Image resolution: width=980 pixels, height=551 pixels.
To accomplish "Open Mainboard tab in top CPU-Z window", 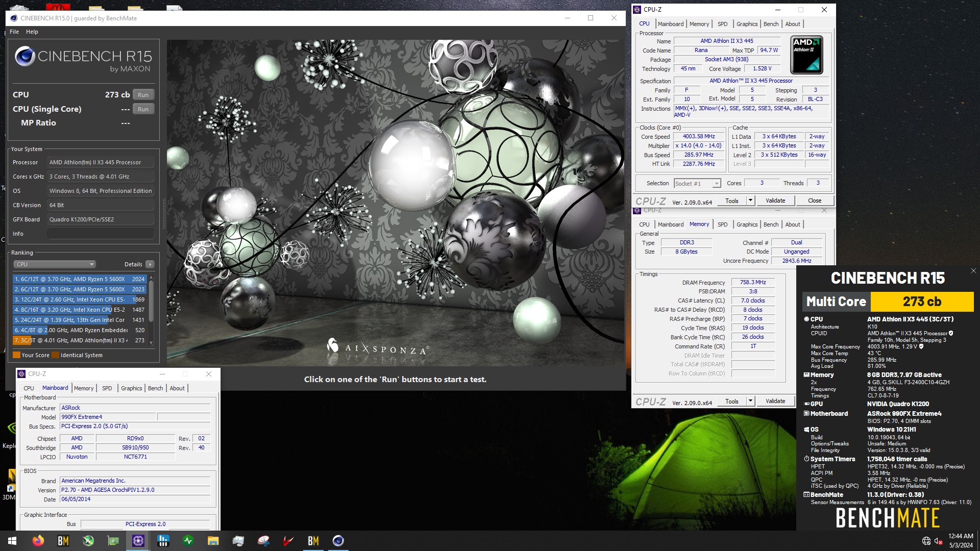I will point(671,24).
